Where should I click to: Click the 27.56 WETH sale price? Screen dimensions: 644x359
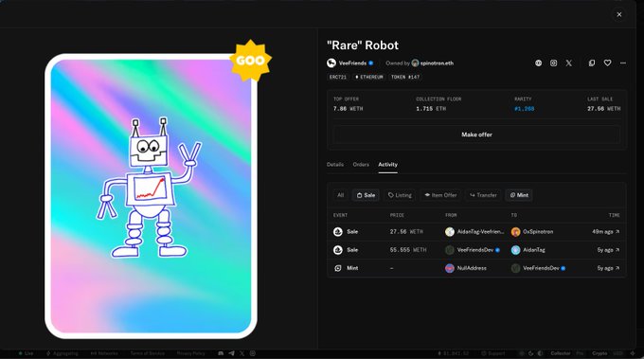[406, 232]
